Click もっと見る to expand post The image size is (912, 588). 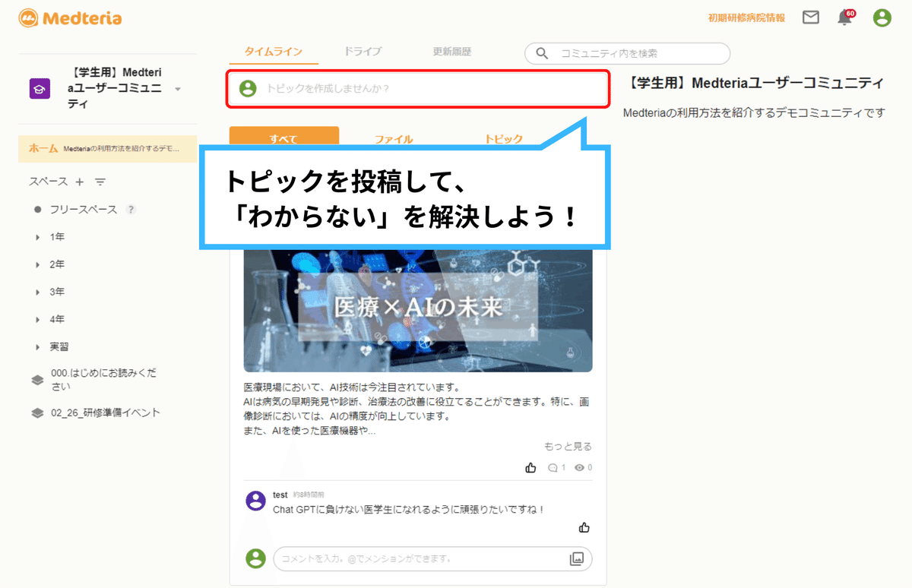coord(568,446)
